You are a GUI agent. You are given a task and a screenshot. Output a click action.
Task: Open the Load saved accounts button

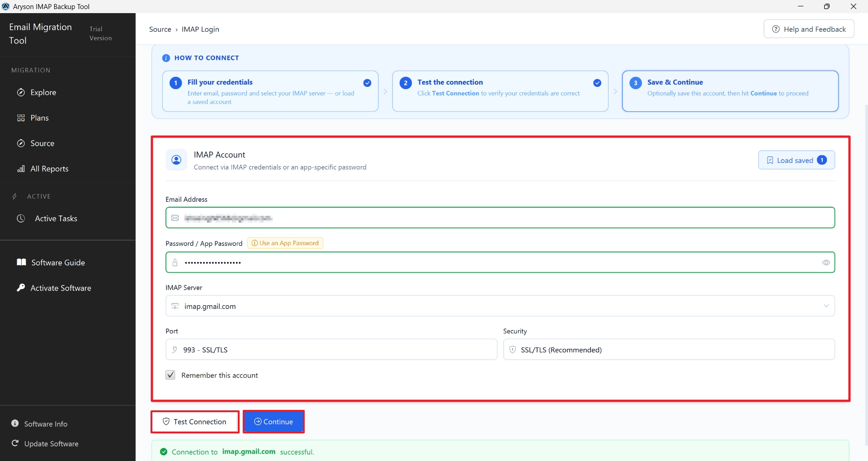[x=797, y=160]
